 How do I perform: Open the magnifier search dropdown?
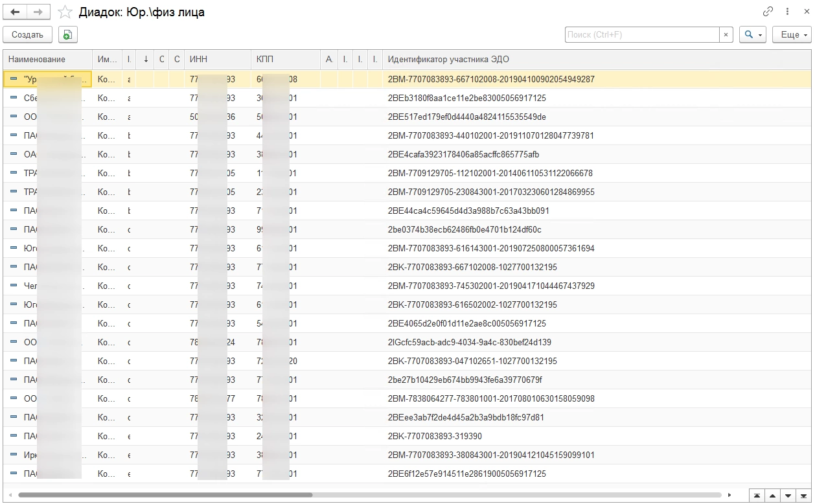[753, 35]
